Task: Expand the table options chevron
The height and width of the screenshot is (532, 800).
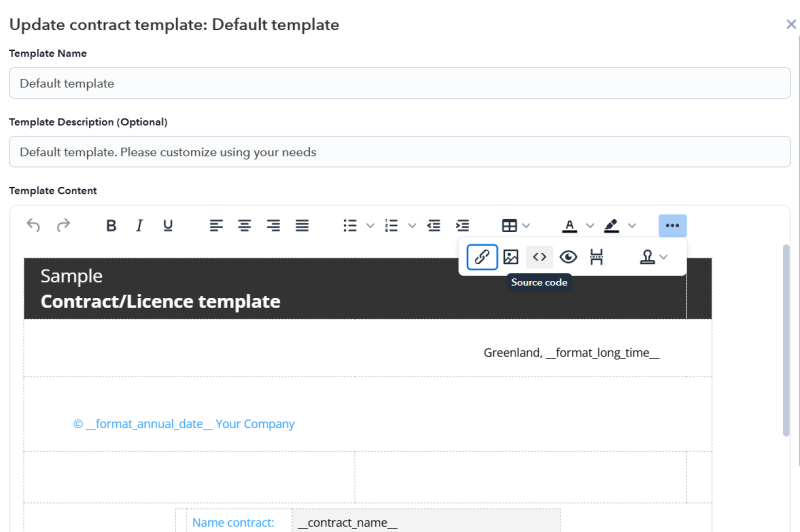Action: (x=527, y=225)
